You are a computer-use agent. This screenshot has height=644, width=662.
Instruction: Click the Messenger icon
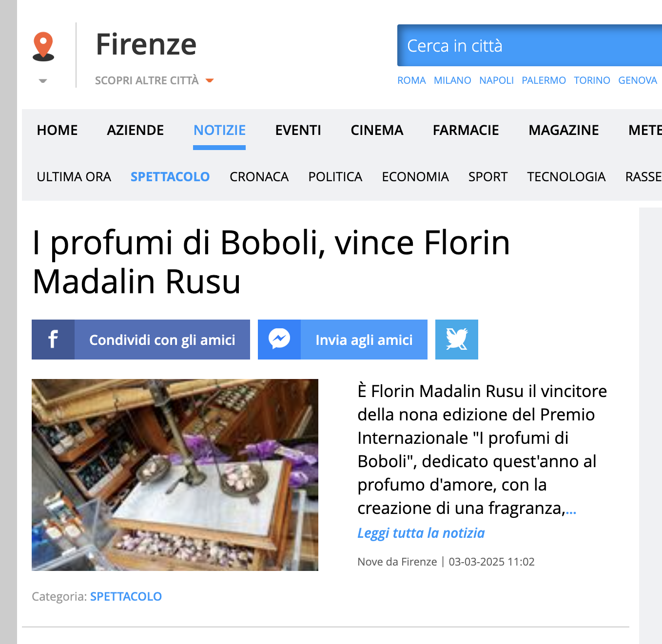[279, 340]
